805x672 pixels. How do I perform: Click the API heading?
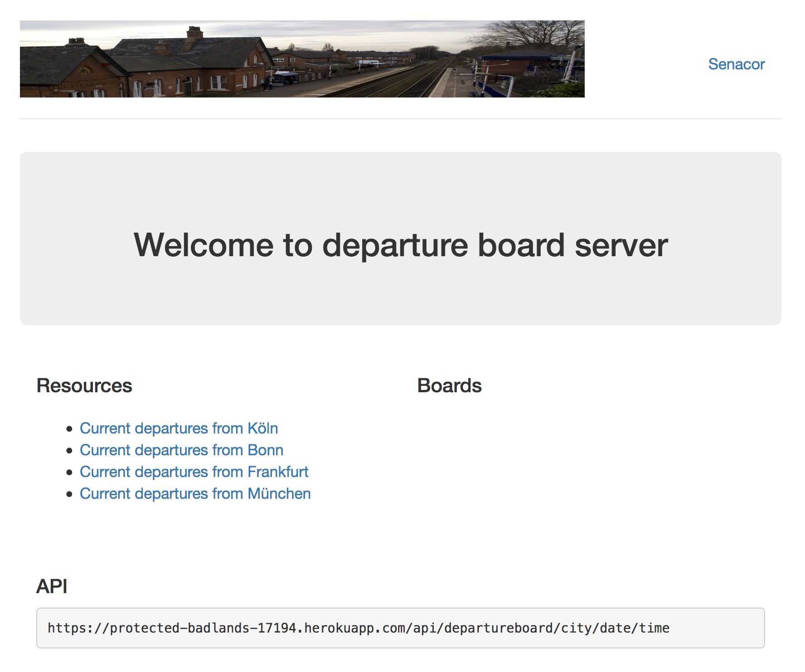pyautogui.click(x=52, y=586)
